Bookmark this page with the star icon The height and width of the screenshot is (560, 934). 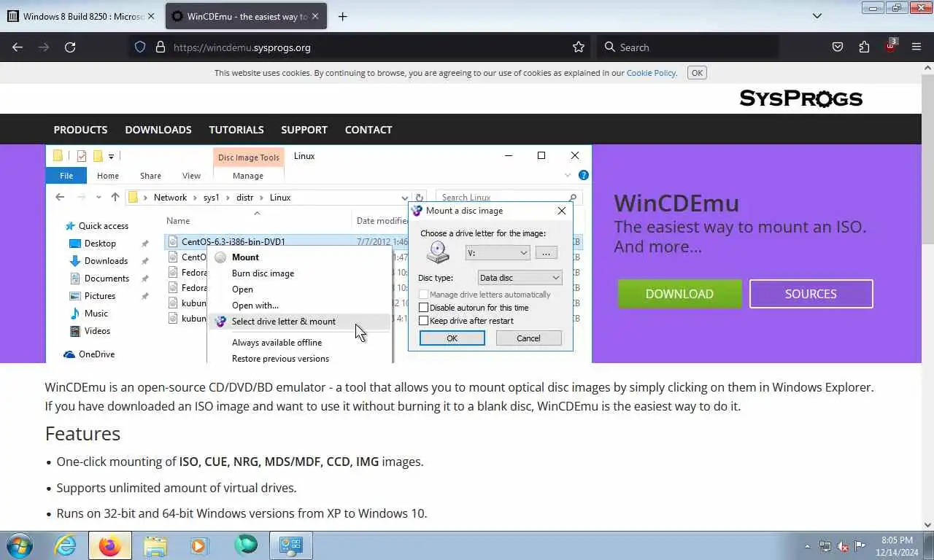579,47
